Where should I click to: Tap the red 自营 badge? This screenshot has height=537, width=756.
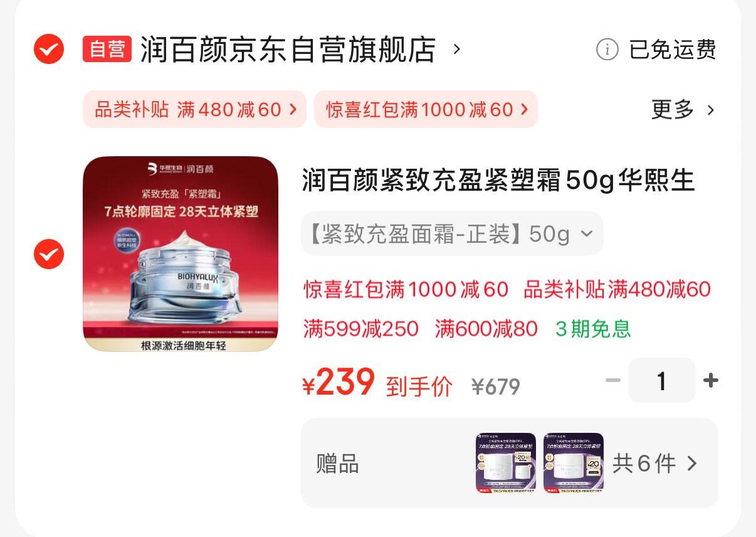pos(107,49)
